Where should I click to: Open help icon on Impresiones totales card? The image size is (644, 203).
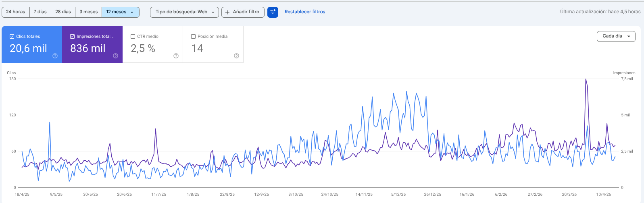click(x=115, y=56)
